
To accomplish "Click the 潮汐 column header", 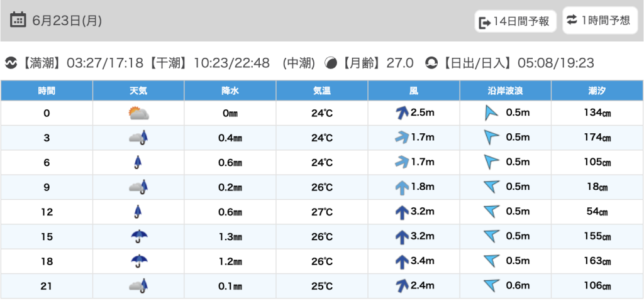I will [597, 90].
